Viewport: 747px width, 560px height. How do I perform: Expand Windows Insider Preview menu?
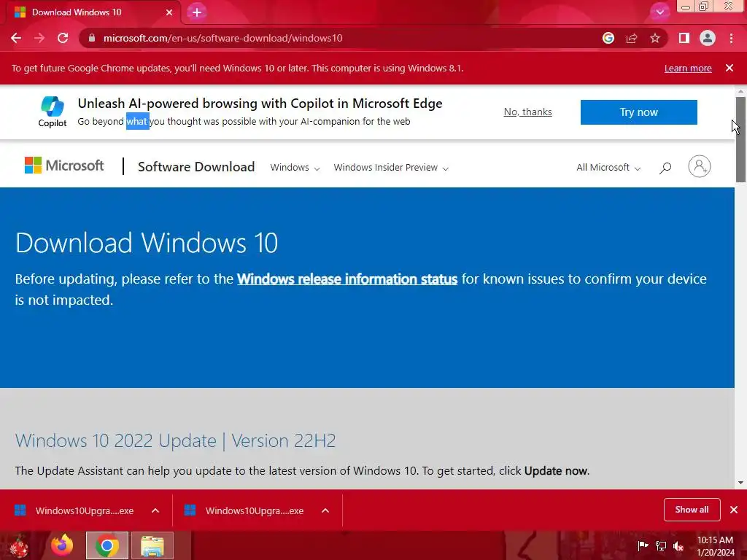click(391, 168)
